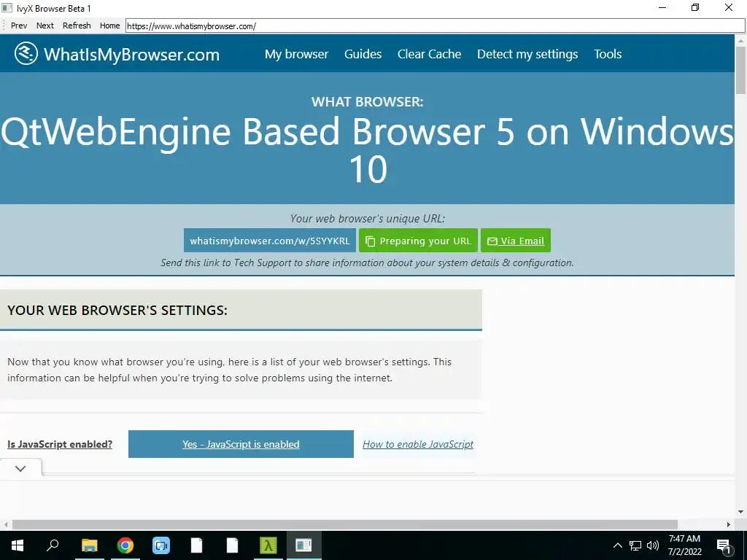Screen dimensions: 747x560
Task: Open notification center icon
Action: coord(724,546)
